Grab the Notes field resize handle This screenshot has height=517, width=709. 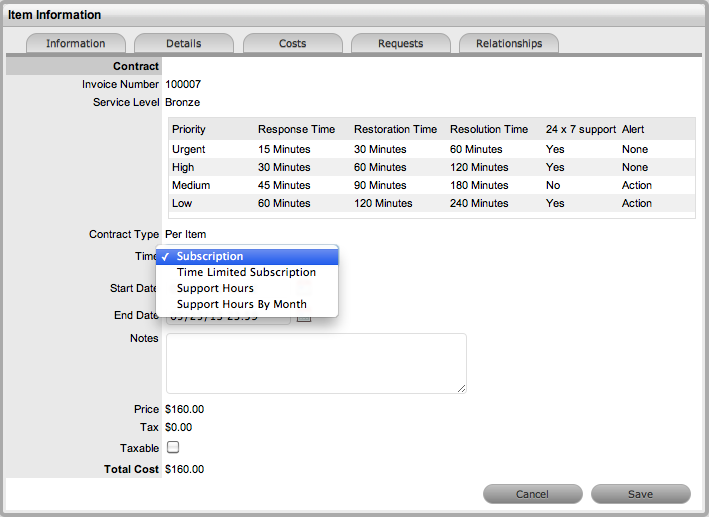coord(461,388)
